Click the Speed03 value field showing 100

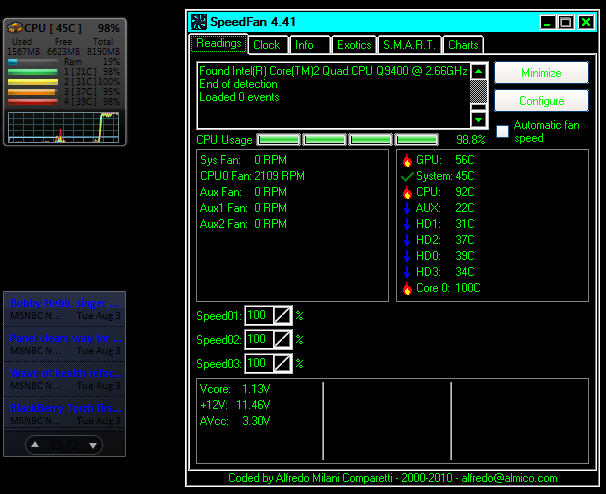pyautogui.click(x=259, y=364)
